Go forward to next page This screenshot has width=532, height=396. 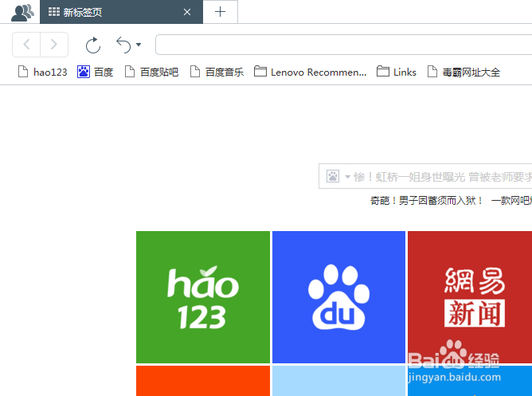coord(54,45)
